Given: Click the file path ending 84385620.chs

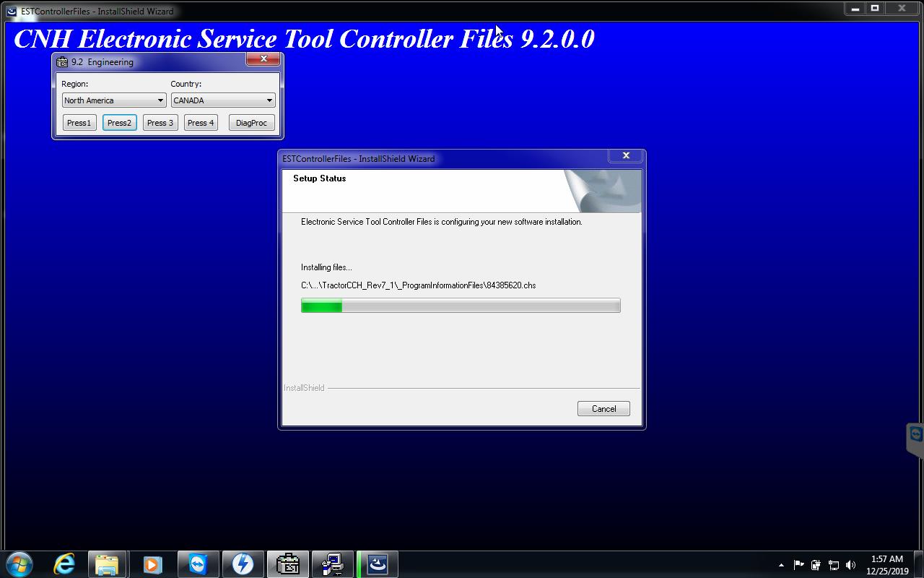Looking at the screenshot, I should click(418, 285).
